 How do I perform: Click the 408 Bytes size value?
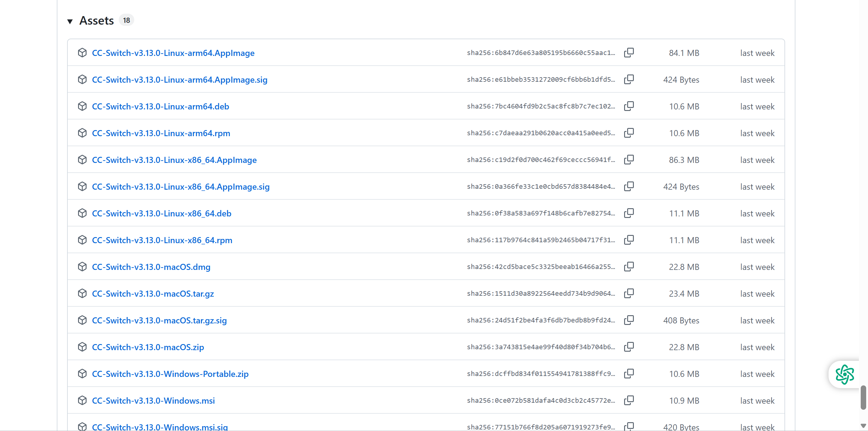tap(681, 320)
